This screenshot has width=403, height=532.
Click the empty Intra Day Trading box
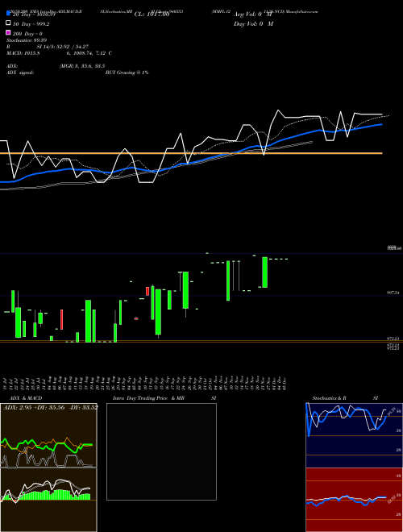click(x=161, y=451)
